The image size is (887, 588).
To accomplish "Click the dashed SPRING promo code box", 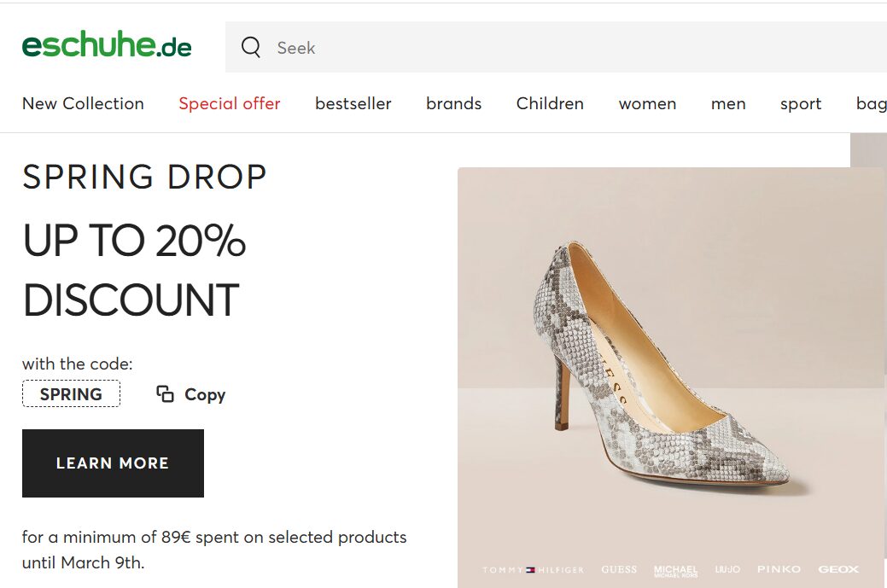I will [71, 394].
